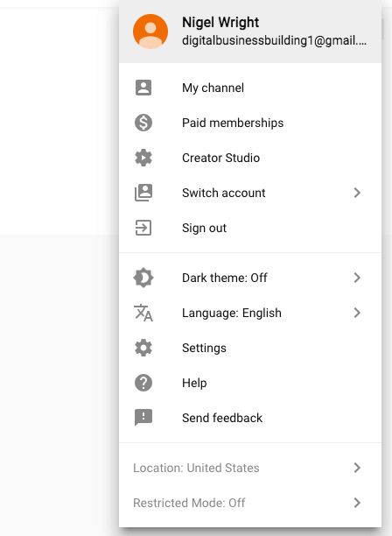Click the Help question mark icon
The image size is (392, 536).
[x=143, y=383]
